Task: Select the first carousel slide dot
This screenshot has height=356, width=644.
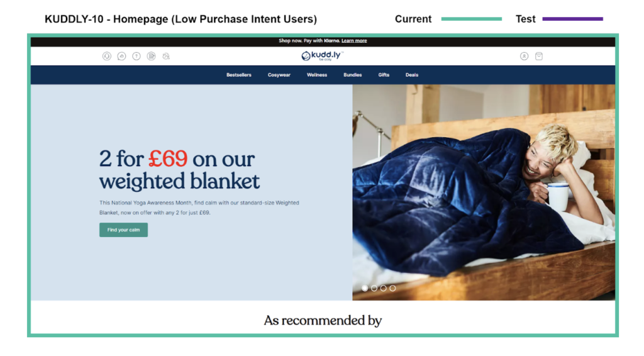Action: (365, 288)
